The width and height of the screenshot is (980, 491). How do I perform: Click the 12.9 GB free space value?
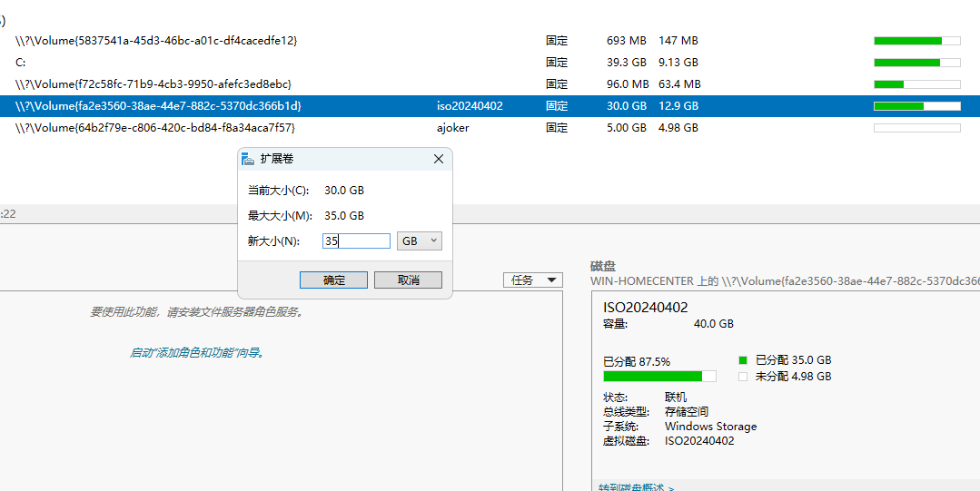678,106
